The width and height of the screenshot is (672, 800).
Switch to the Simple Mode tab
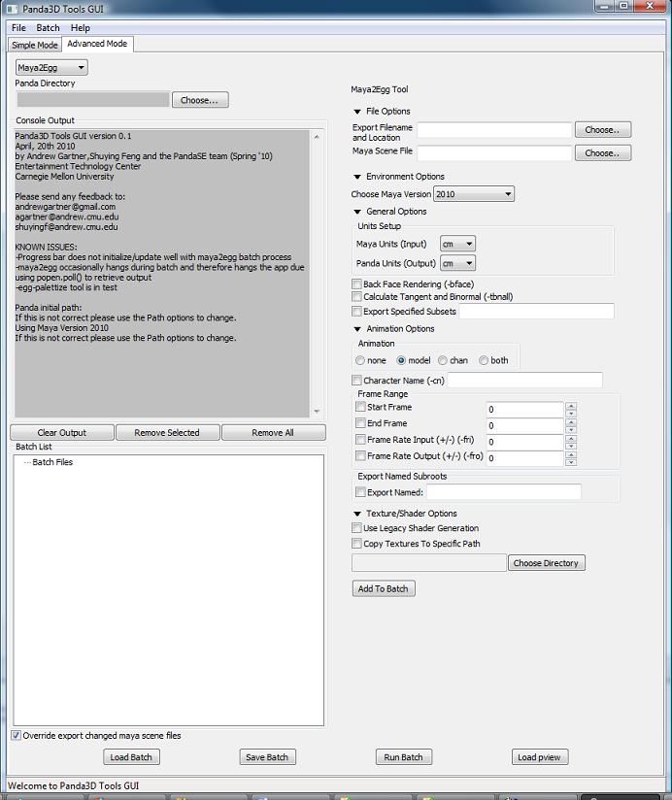point(35,45)
